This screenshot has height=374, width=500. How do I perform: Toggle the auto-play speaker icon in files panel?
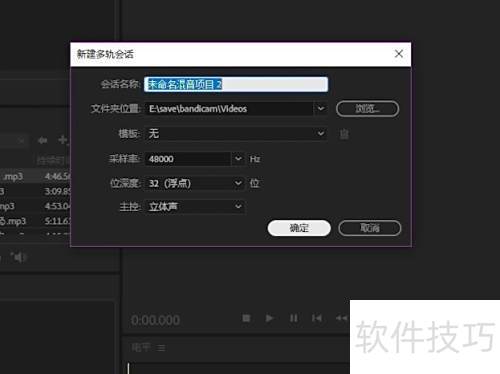[x=18, y=257]
